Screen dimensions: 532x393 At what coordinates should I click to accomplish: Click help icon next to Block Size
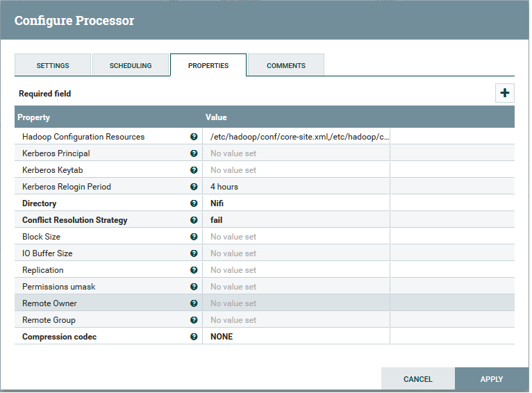coord(194,237)
